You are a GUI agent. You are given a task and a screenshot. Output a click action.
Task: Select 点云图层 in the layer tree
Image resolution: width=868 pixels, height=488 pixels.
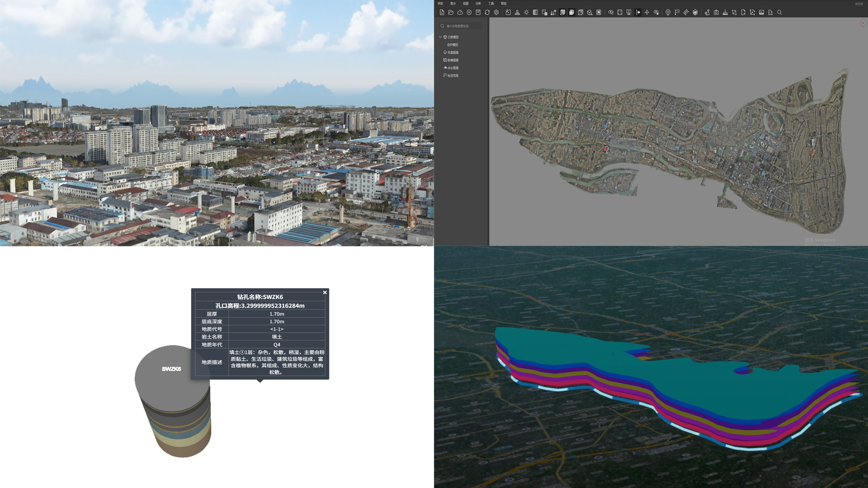(x=453, y=68)
